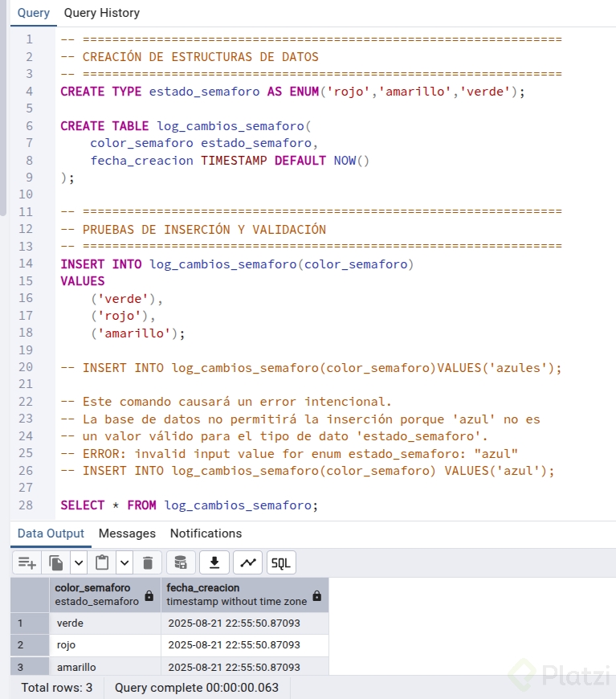Click the 'color_semaforo estado_semaforo,' line
Image resolution: width=616 pixels, height=699 pixels.
[x=204, y=143]
